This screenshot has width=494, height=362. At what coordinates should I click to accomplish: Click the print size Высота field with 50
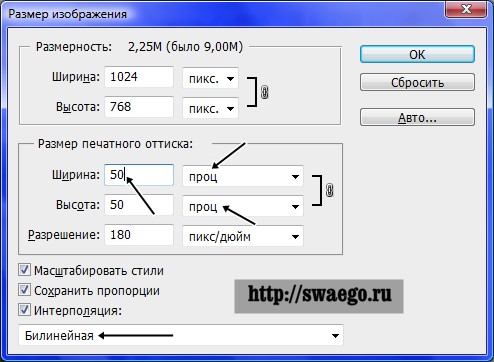139,205
